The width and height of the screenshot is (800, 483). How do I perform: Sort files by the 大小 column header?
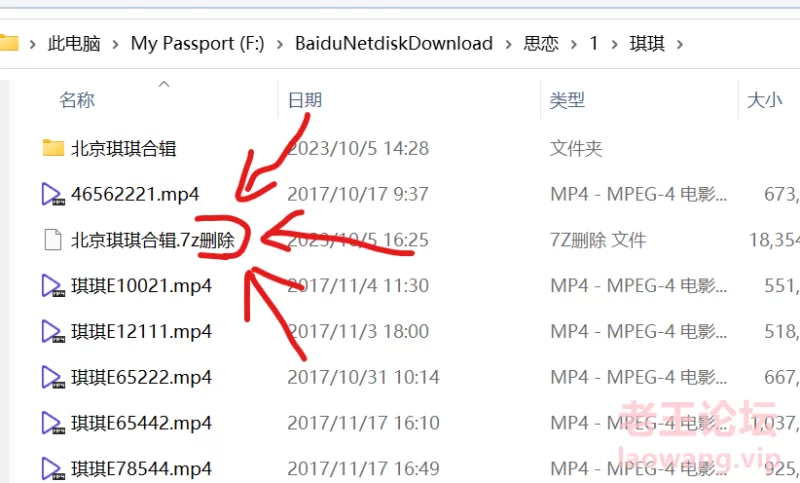764,100
